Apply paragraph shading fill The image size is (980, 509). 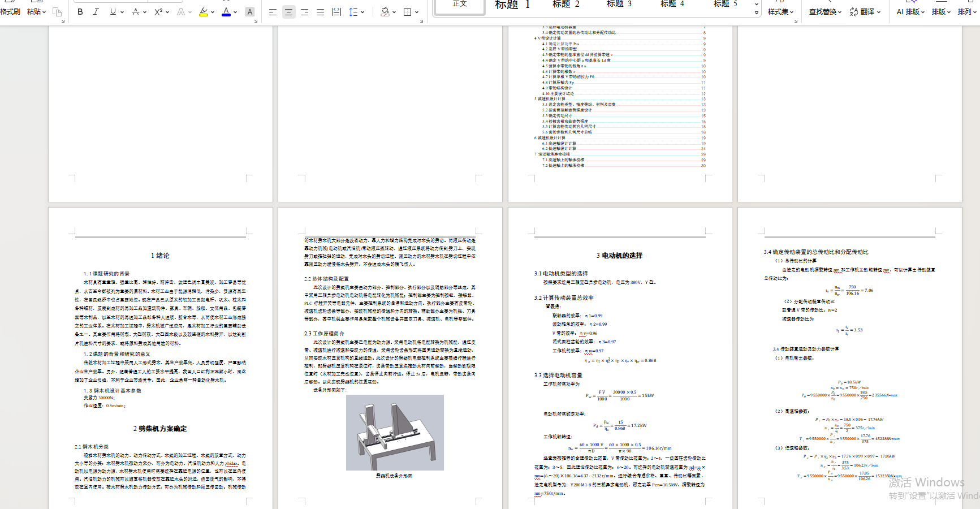385,12
